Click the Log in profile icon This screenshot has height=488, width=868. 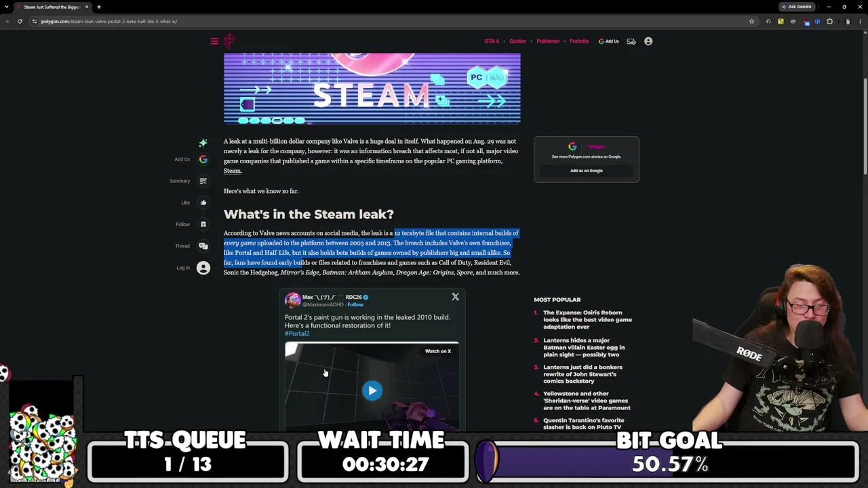(x=203, y=268)
